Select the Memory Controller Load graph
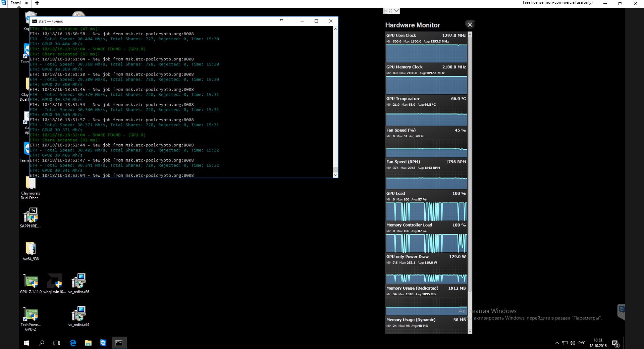This screenshot has height=349, width=644. coord(426,243)
